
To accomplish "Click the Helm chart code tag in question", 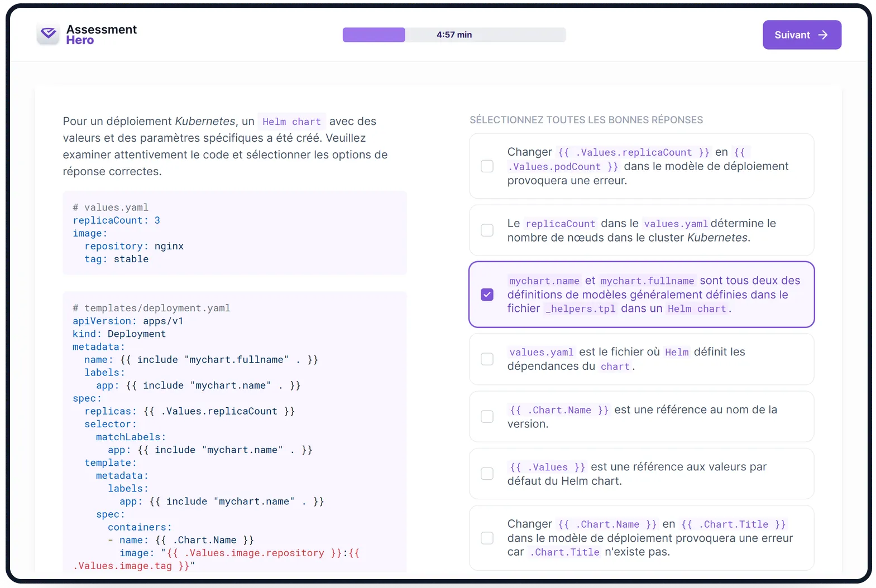I will (x=291, y=122).
